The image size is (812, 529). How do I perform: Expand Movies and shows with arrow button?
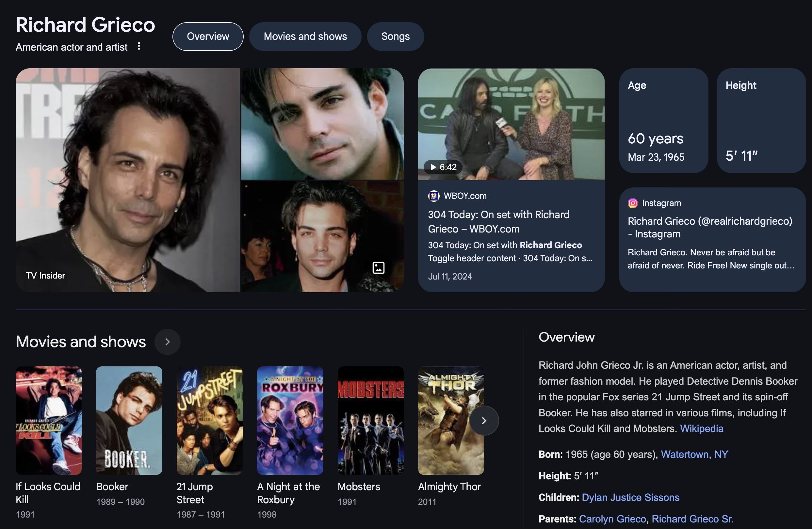coord(167,342)
